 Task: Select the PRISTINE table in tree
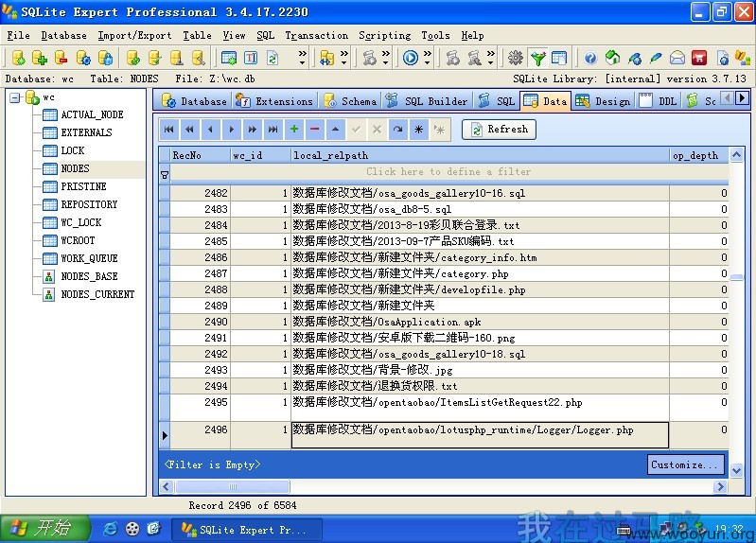pos(83,186)
